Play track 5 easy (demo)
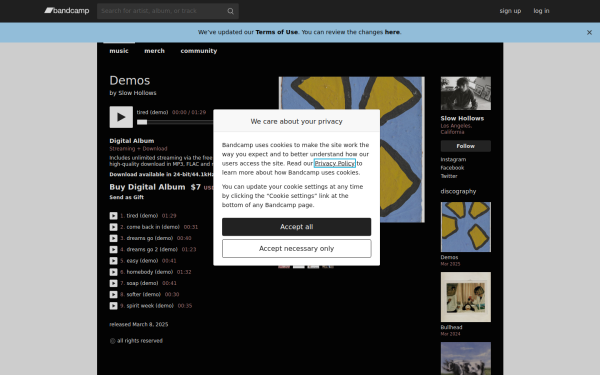Screen dimensions: 600x375 [x=114, y=261]
